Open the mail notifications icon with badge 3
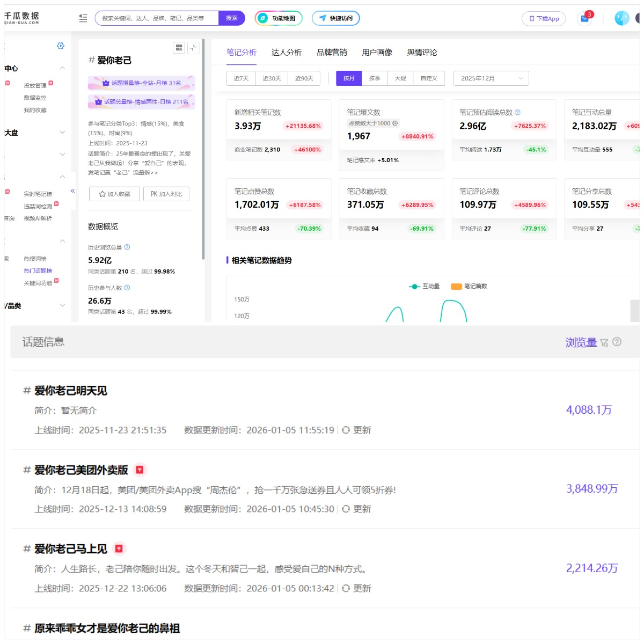644x644 pixels. (584, 19)
